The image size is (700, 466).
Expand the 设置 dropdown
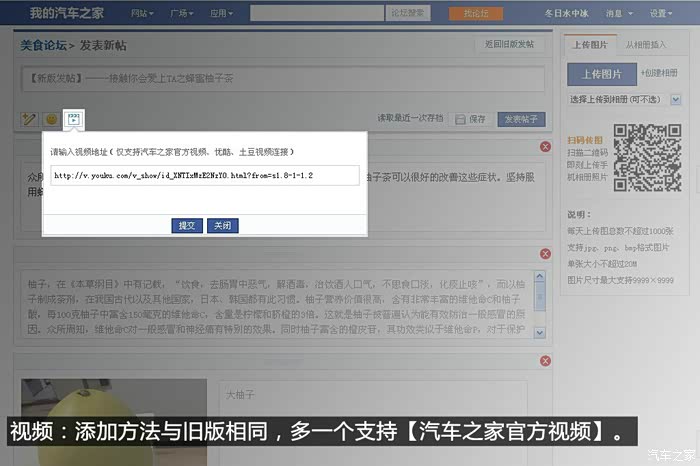pyautogui.click(x=661, y=13)
